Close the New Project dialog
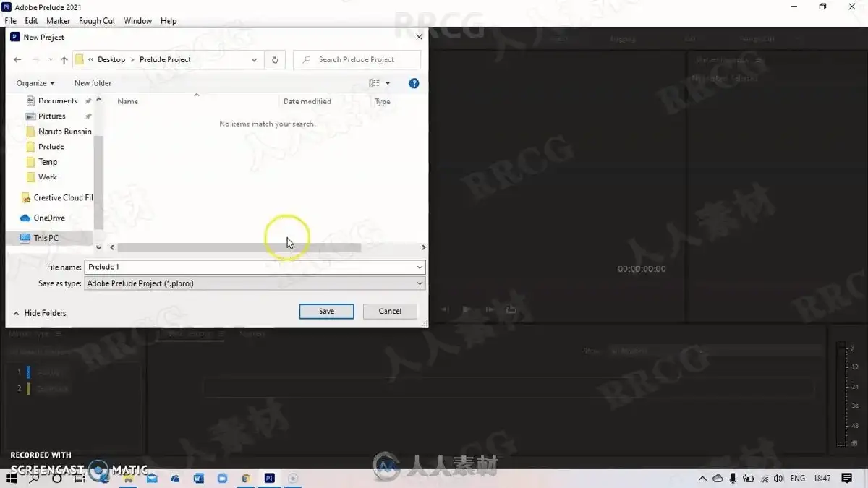 (x=420, y=37)
